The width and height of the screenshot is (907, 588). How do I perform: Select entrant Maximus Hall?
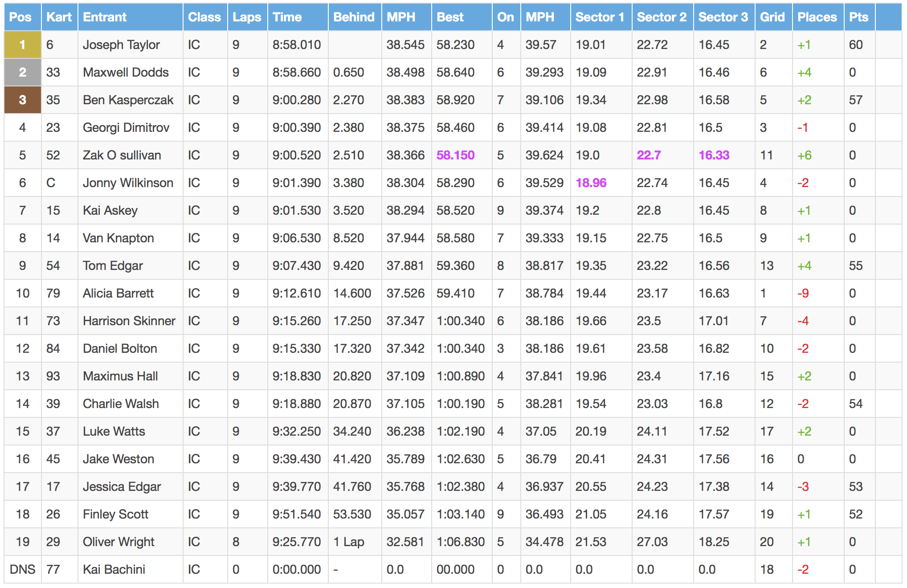[x=120, y=376]
